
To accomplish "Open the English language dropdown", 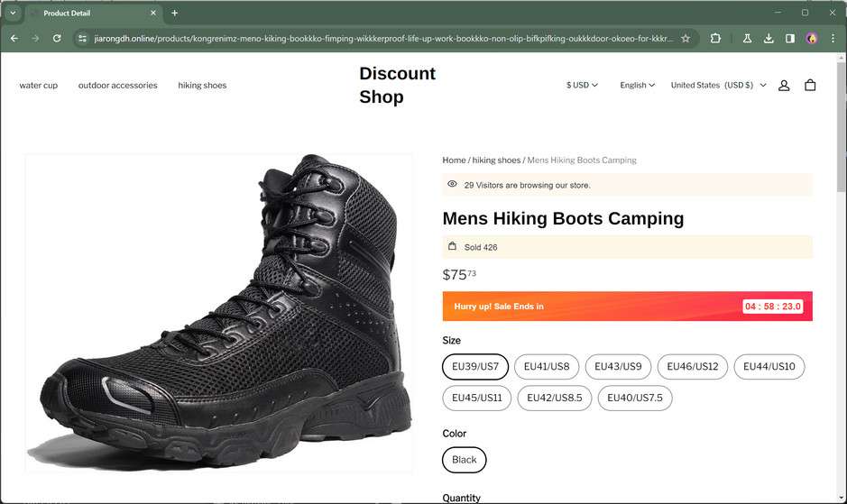I will (x=637, y=85).
